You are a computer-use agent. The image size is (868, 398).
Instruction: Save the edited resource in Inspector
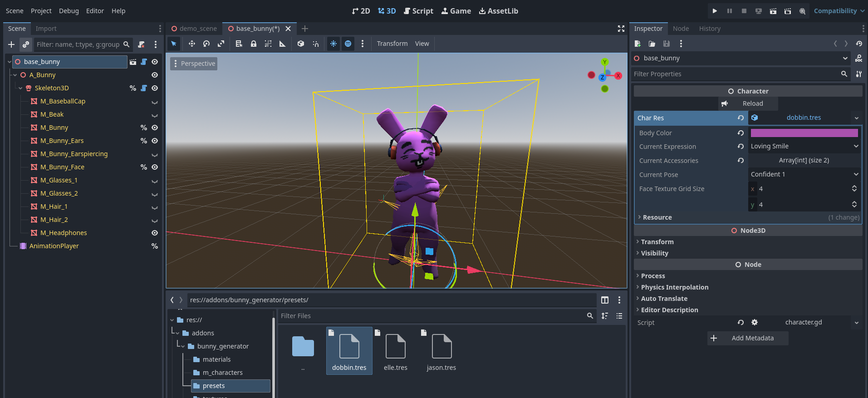(667, 44)
